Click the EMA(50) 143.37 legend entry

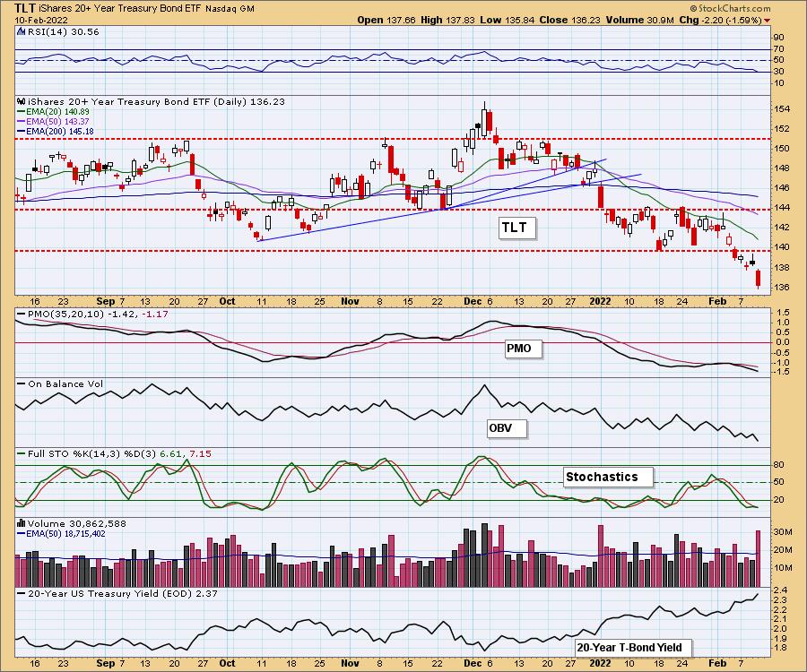click(53, 121)
